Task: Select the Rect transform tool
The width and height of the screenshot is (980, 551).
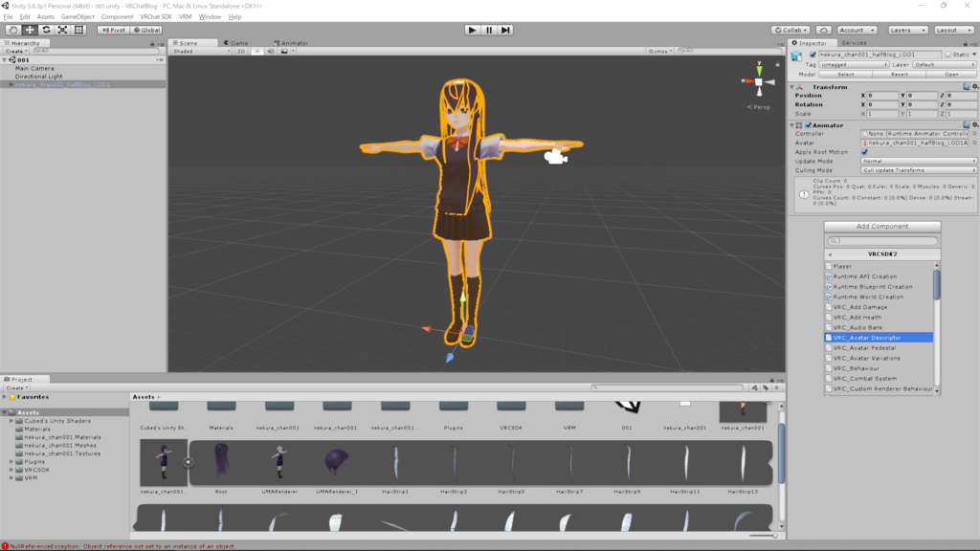Action: click(78, 30)
